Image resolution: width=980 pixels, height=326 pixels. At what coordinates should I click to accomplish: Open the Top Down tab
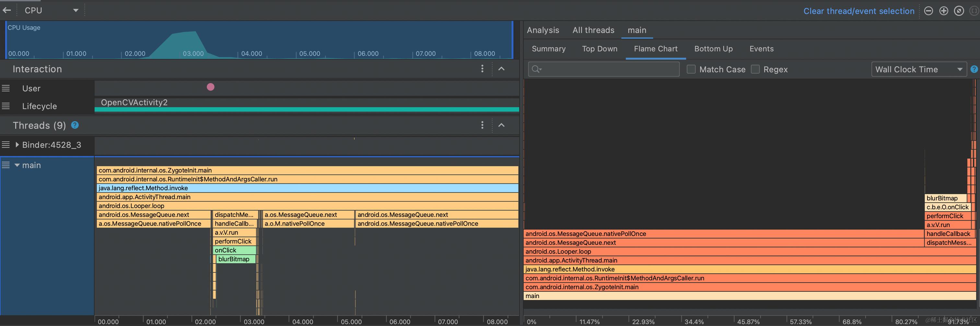click(600, 49)
